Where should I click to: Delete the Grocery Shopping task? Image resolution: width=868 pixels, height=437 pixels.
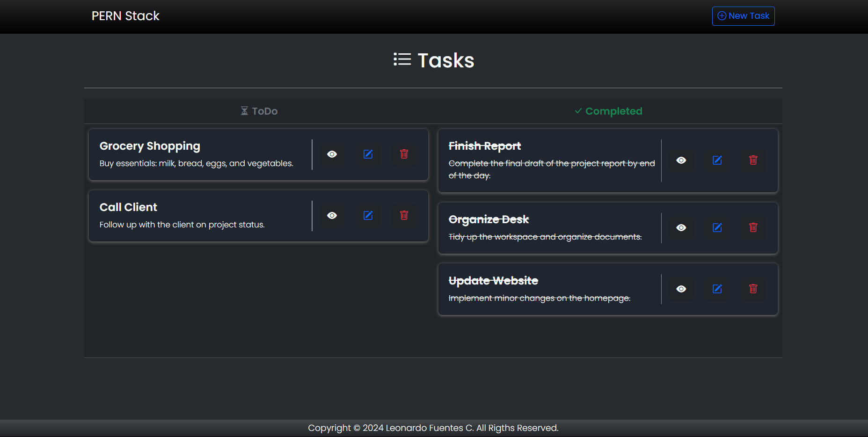404,154
